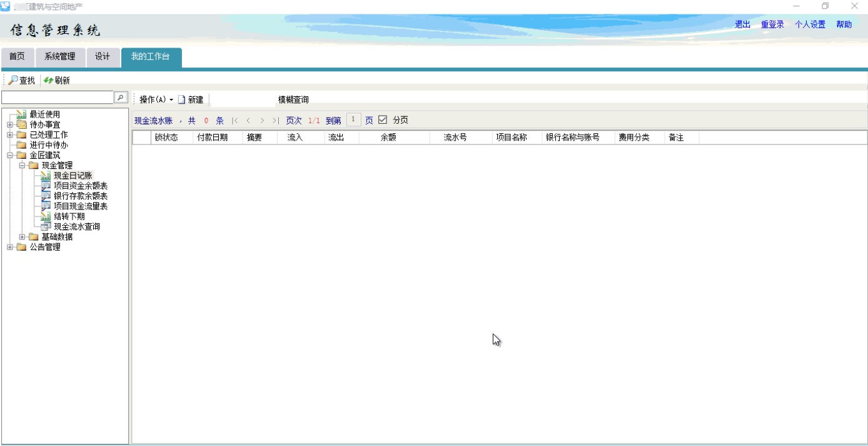Click the page number input box
Viewport: 868px width, 446px height.
353,120
